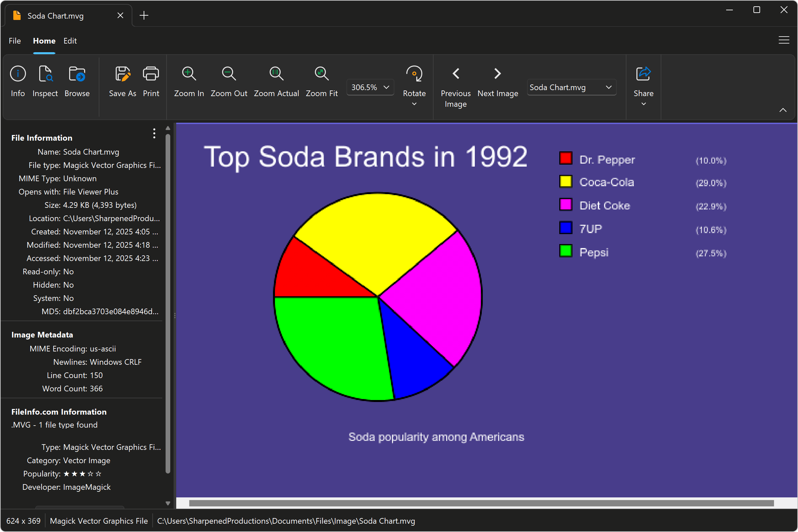
Task: Go to the Next Image
Action: [497, 73]
